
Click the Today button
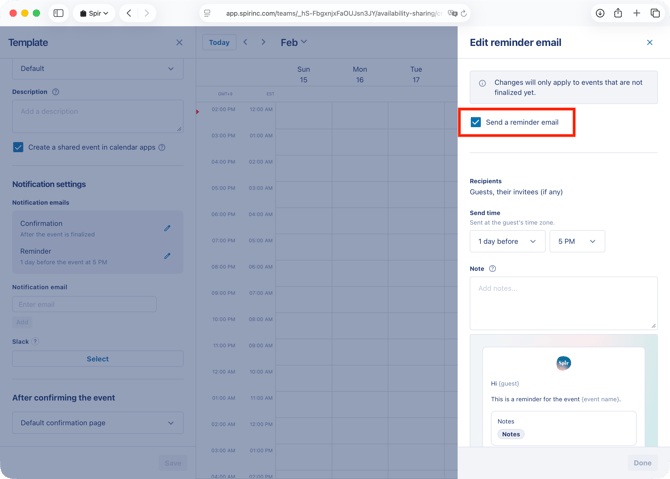[219, 42]
